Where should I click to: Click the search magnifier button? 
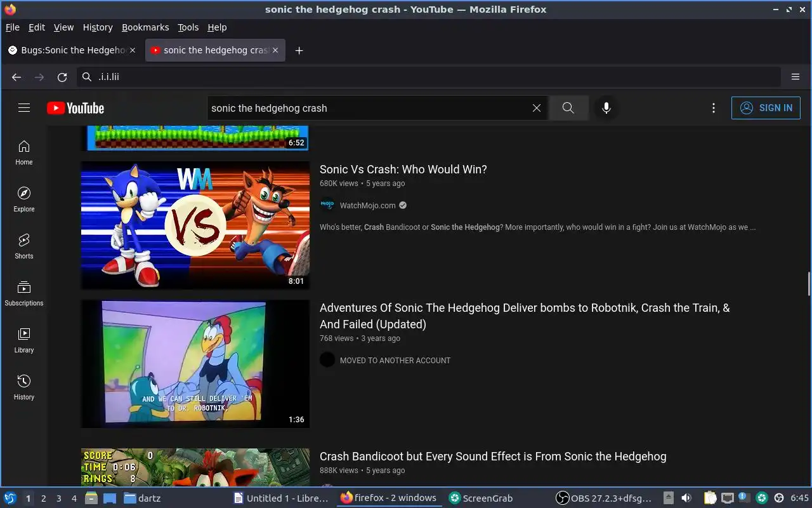pyautogui.click(x=568, y=108)
